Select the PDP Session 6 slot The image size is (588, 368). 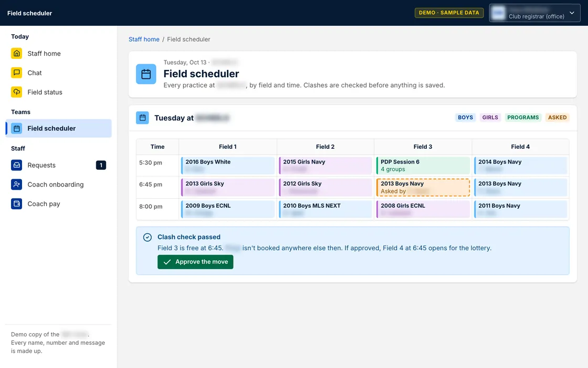(423, 166)
